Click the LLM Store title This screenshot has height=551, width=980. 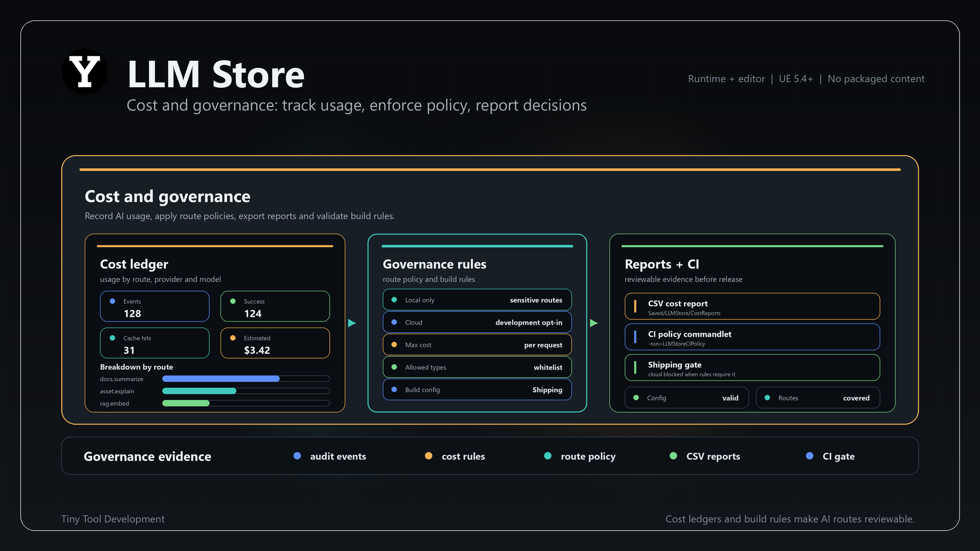(216, 74)
